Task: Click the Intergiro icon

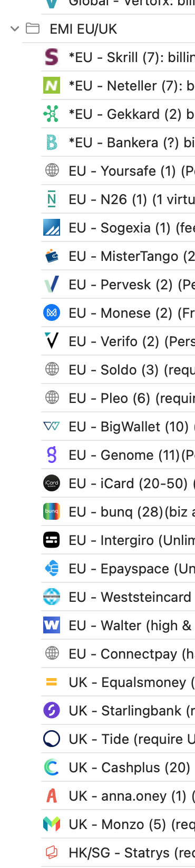Action: (52, 540)
